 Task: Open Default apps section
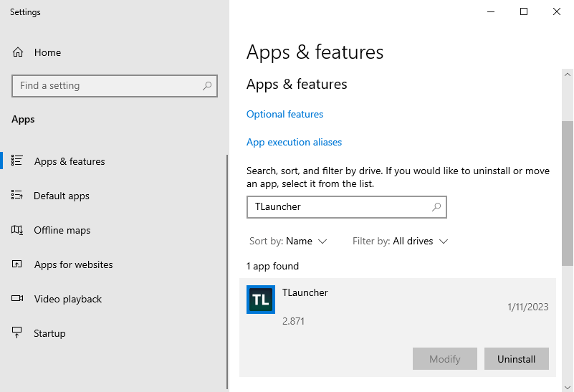click(62, 196)
